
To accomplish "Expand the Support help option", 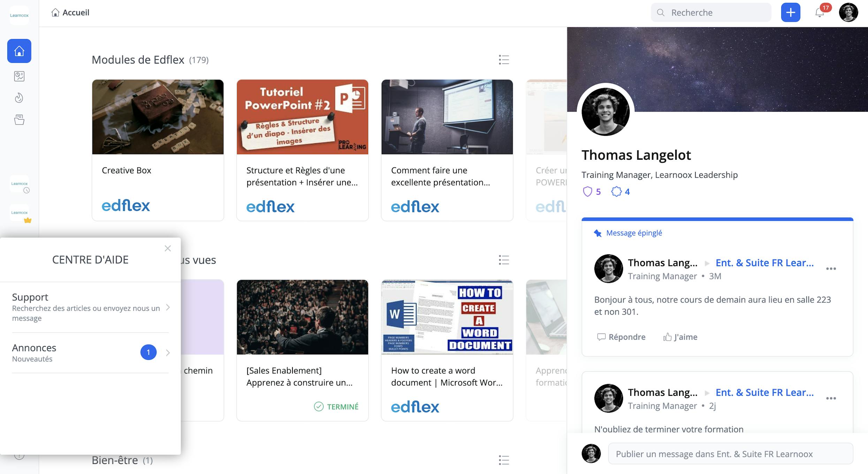I will [x=90, y=307].
